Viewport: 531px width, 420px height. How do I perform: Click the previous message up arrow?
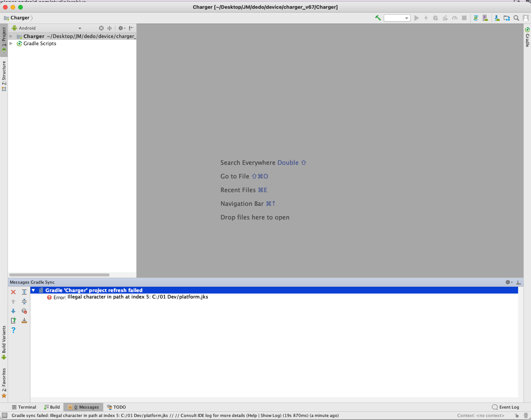point(13,302)
